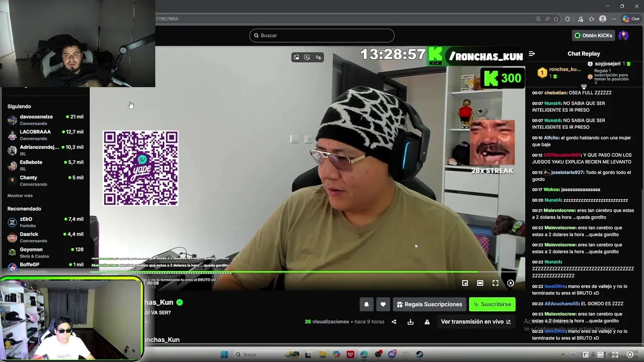Open WPS Office from taskbar

pyautogui.click(x=350, y=354)
